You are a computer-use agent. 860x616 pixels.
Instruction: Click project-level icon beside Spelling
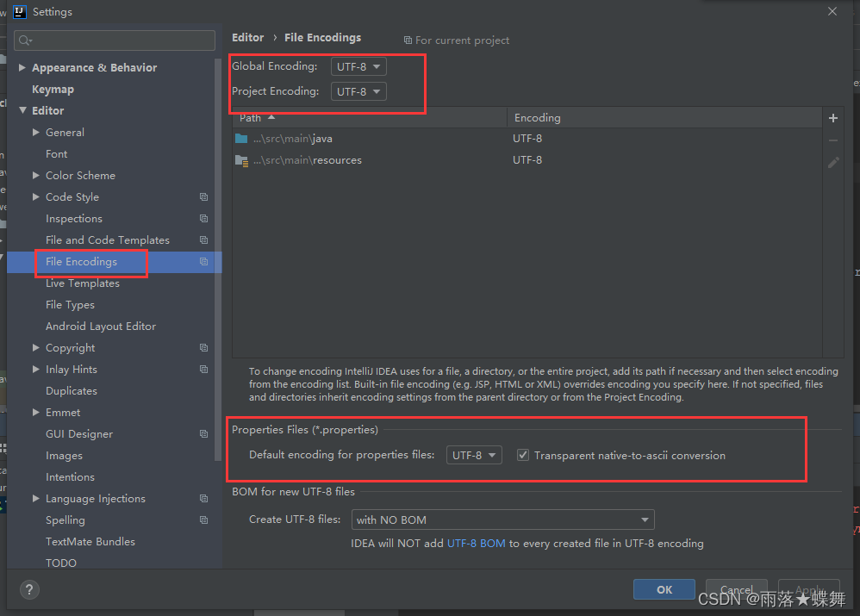click(x=204, y=520)
